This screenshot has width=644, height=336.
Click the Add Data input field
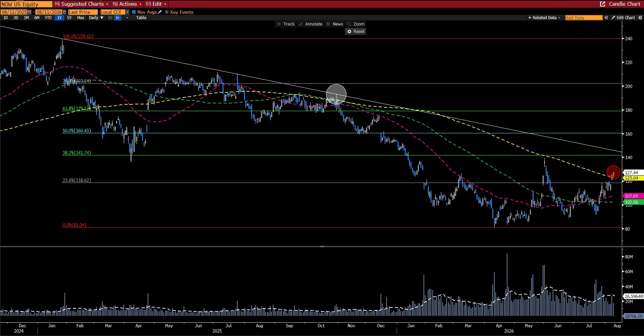tap(584, 18)
